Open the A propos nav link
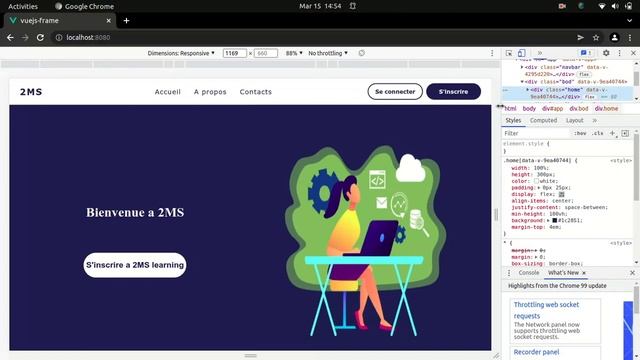 tap(210, 92)
